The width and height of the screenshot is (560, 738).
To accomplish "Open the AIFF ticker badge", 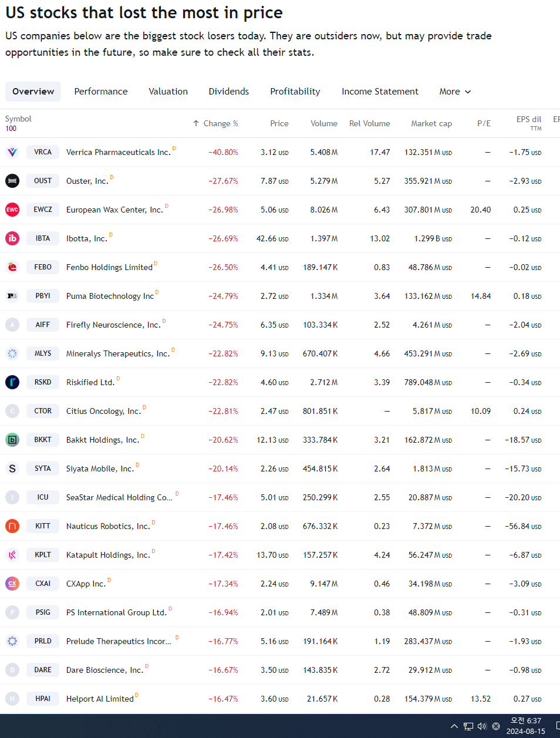I will click(43, 325).
